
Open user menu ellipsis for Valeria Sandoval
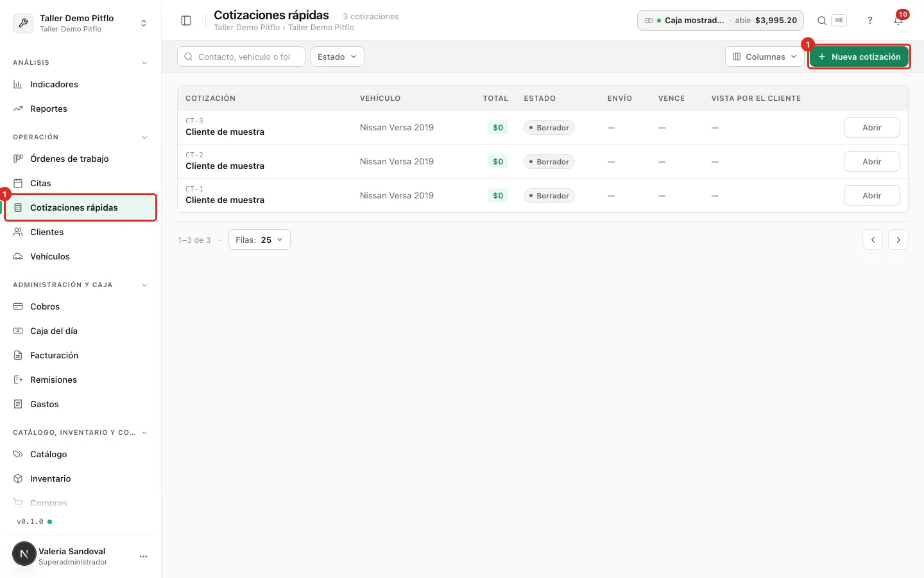point(143,556)
